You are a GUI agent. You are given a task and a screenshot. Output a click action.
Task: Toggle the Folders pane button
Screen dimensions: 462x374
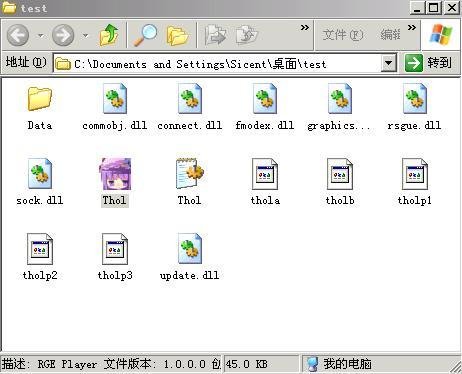177,35
